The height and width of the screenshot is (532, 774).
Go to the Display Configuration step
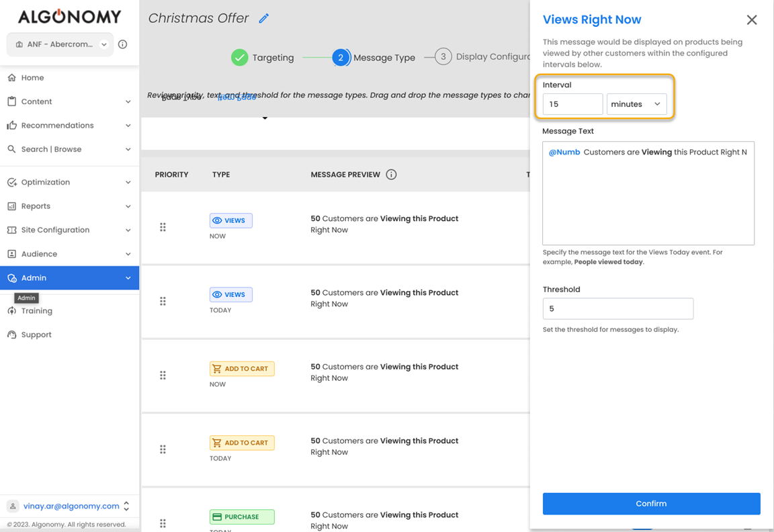click(x=482, y=57)
